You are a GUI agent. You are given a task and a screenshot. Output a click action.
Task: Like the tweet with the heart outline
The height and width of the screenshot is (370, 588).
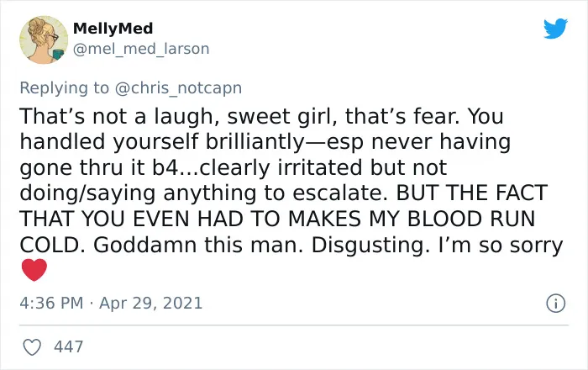tap(32, 347)
